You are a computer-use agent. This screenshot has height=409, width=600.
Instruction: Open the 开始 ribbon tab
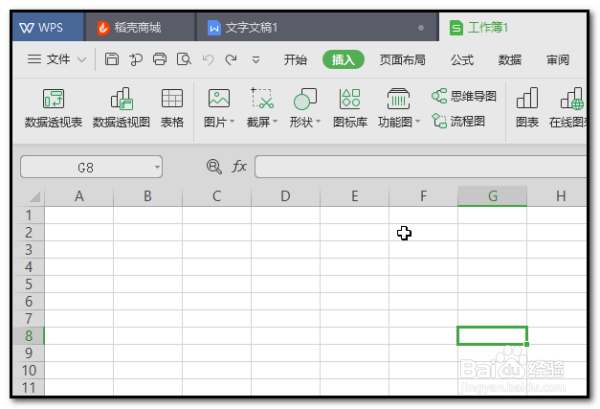click(x=295, y=60)
